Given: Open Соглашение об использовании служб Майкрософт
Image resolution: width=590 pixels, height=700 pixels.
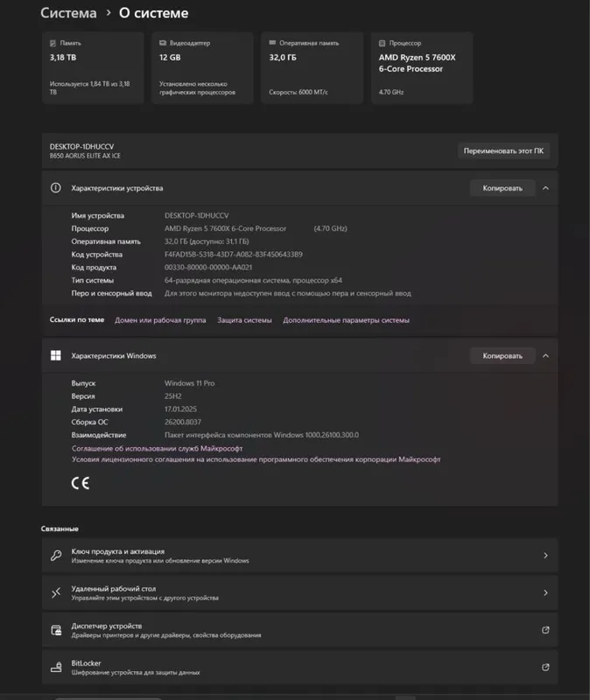Looking at the screenshot, I should [x=158, y=448].
